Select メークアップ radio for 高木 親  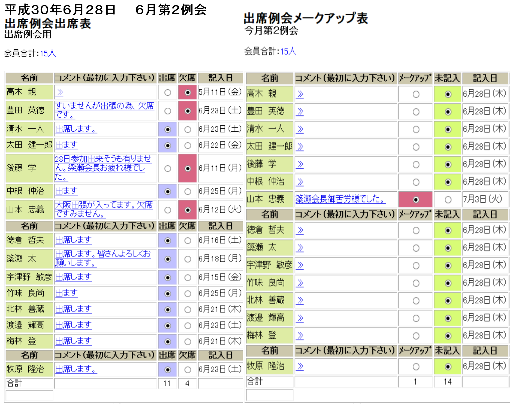(x=416, y=94)
